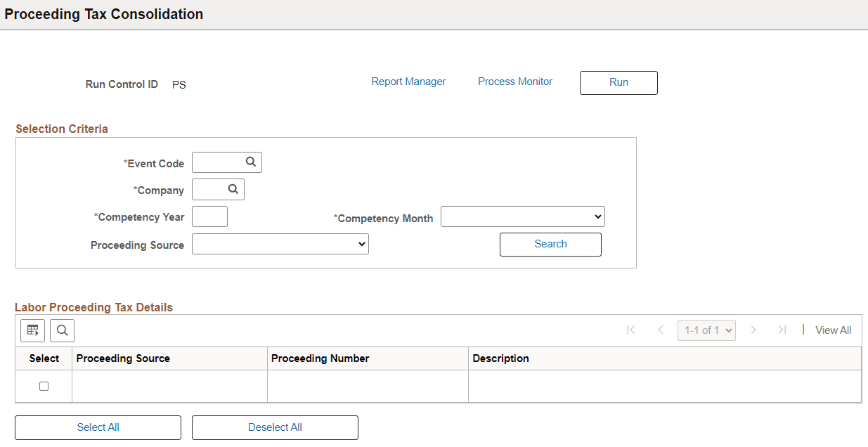
Task: Click View All in the grid header
Action: [x=833, y=330]
